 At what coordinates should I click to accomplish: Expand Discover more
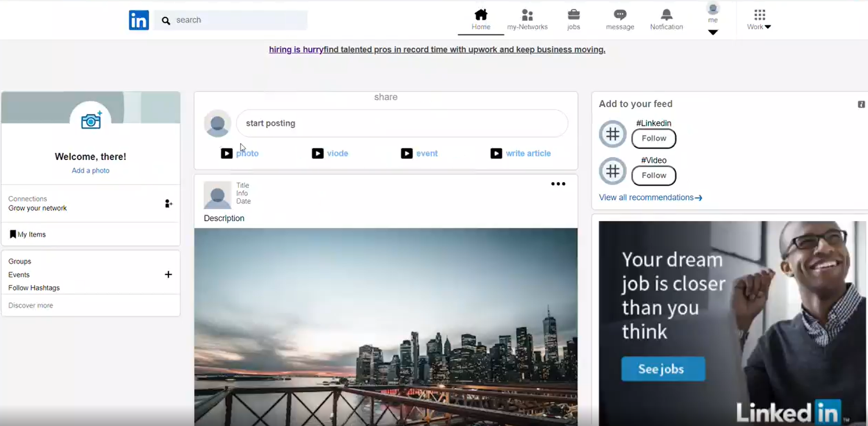(31, 305)
